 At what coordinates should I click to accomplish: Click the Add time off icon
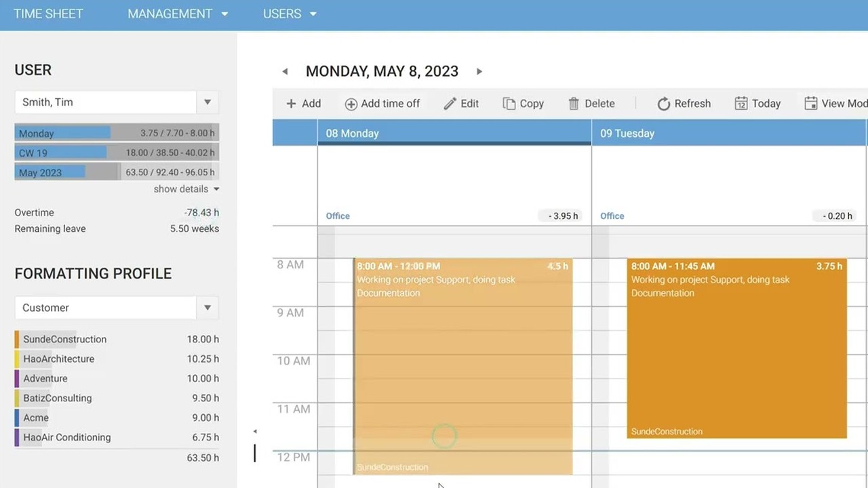tap(351, 104)
